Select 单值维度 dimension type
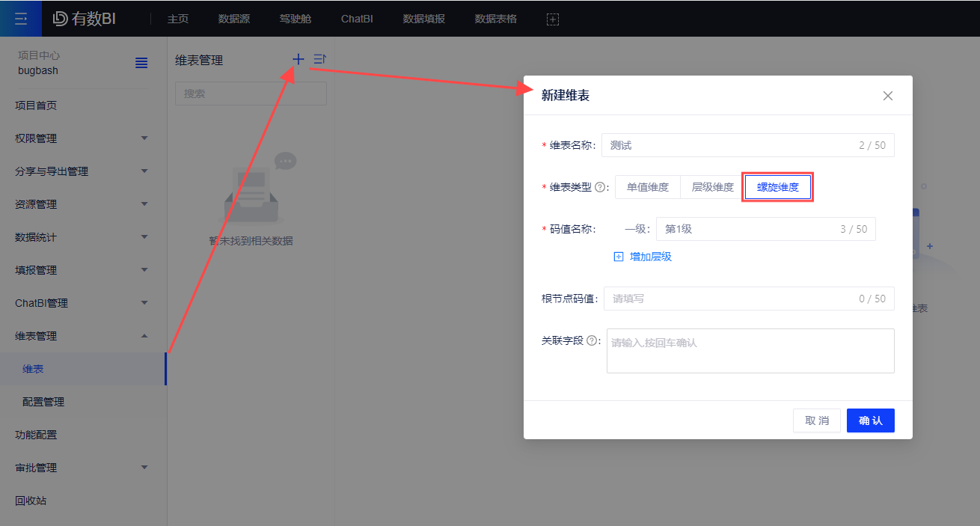The width and height of the screenshot is (980, 526). click(x=648, y=188)
